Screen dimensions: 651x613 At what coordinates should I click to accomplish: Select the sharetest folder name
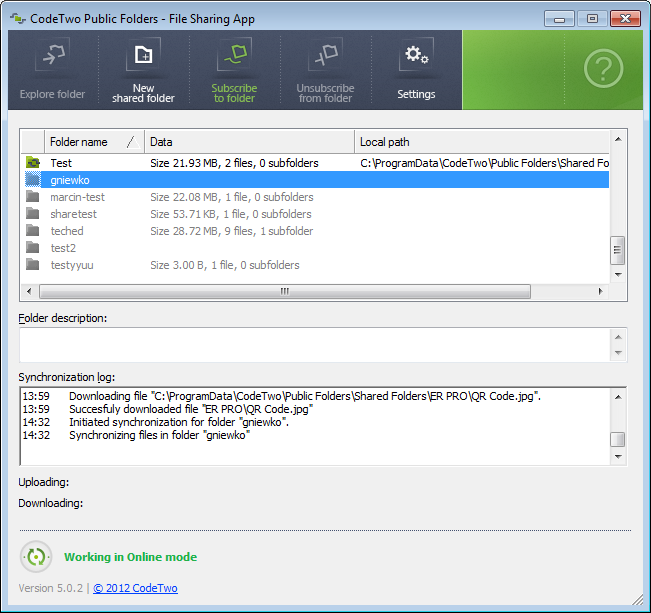point(73,214)
